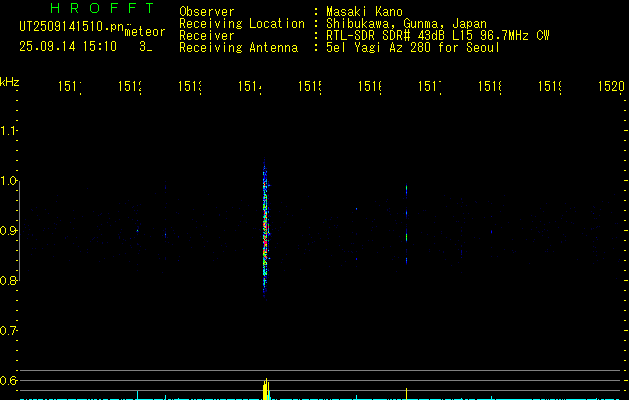
Task: Click the 'Receiving Antenna' label
Action: pyautogui.click(x=239, y=48)
